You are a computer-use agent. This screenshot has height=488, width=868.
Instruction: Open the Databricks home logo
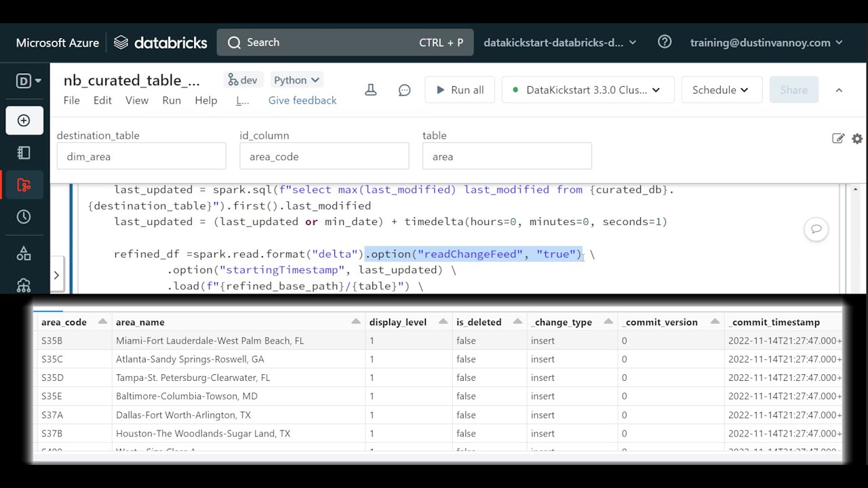tap(160, 43)
